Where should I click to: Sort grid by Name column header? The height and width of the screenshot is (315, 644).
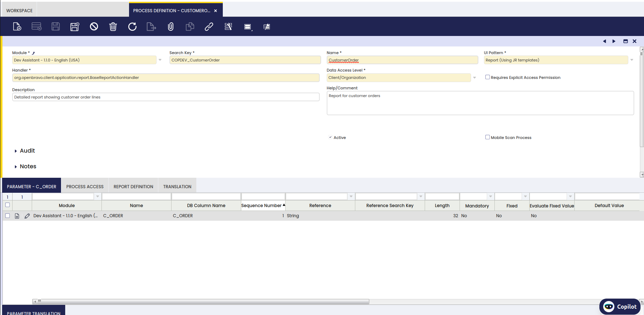[136, 206]
